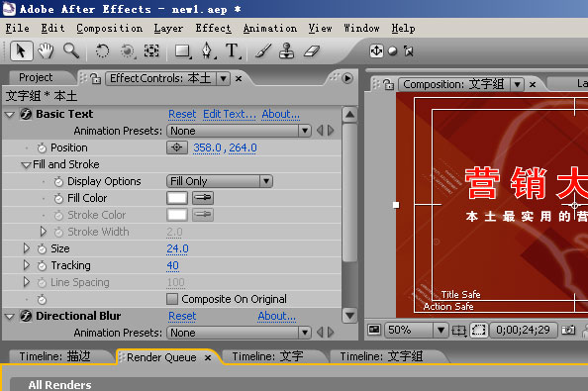Screen dimensions: 588x391
Task: Open the Display Options Fill Only dropdown
Action: [x=220, y=181]
